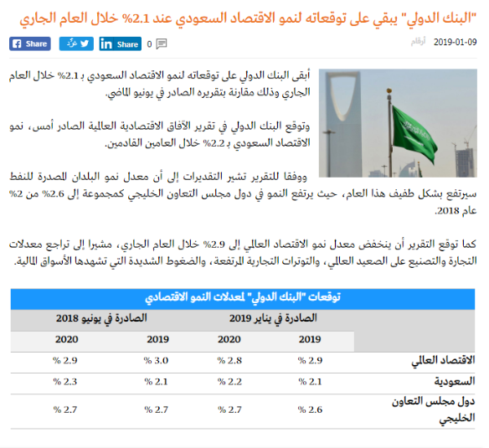Select the row label دول مجلس التعاون الخليجي
The image size is (489, 448).
click(x=434, y=409)
